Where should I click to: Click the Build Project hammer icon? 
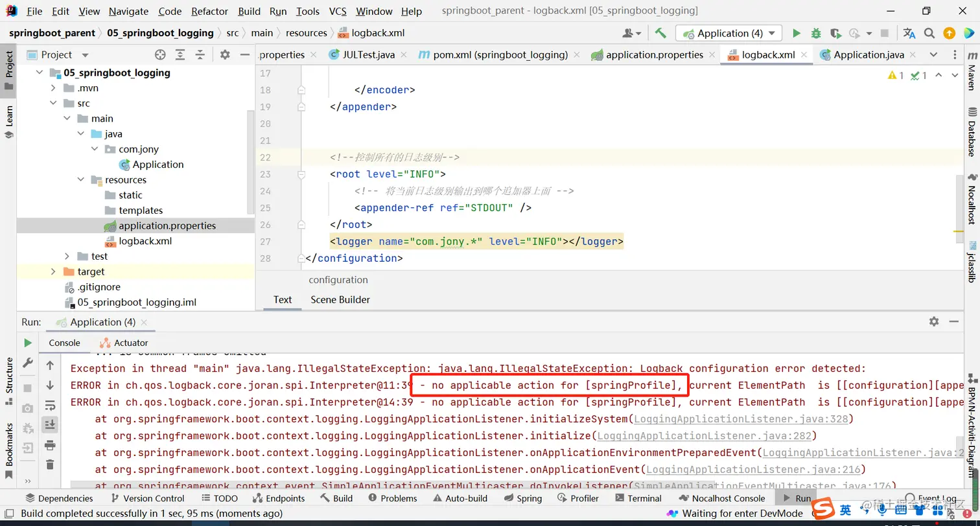click(660, 33)
